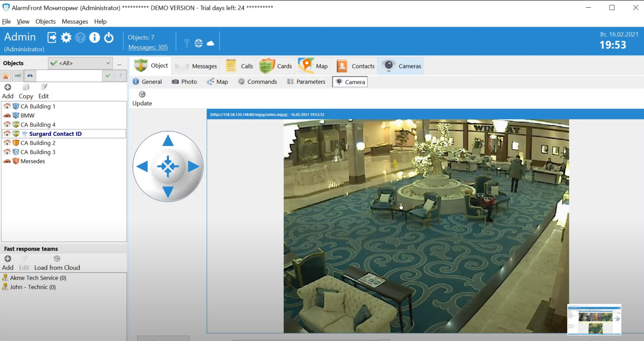Image resolution: width=644 pixels, height=341 pixels.
Task: Switch to the Cards tab
Action: [275, 66]
